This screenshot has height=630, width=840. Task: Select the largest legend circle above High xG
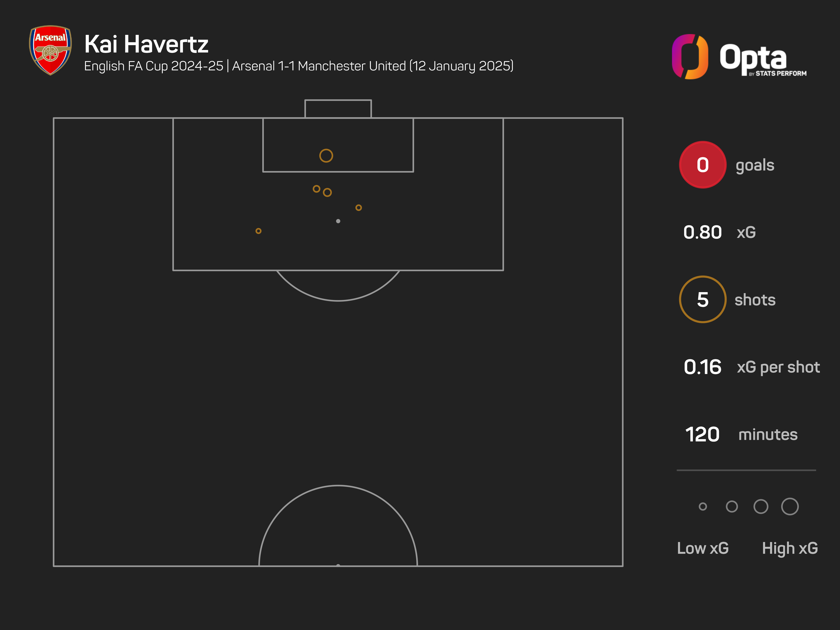(x=789, y=507)
